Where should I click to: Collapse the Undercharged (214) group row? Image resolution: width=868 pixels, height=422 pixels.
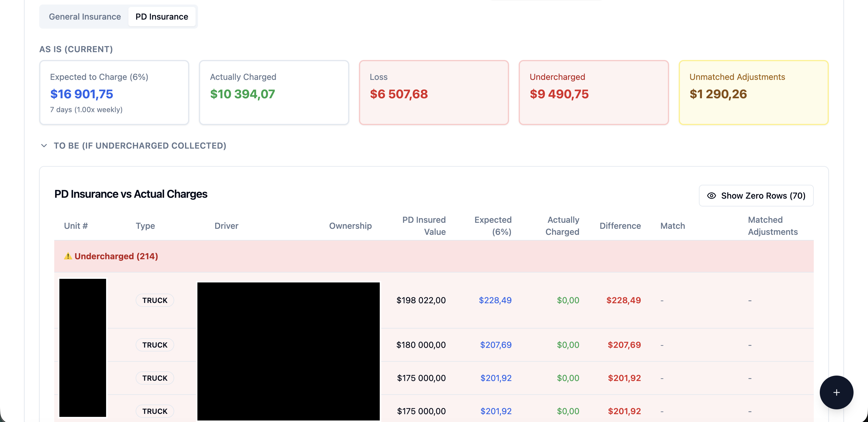tap(116, 256)
